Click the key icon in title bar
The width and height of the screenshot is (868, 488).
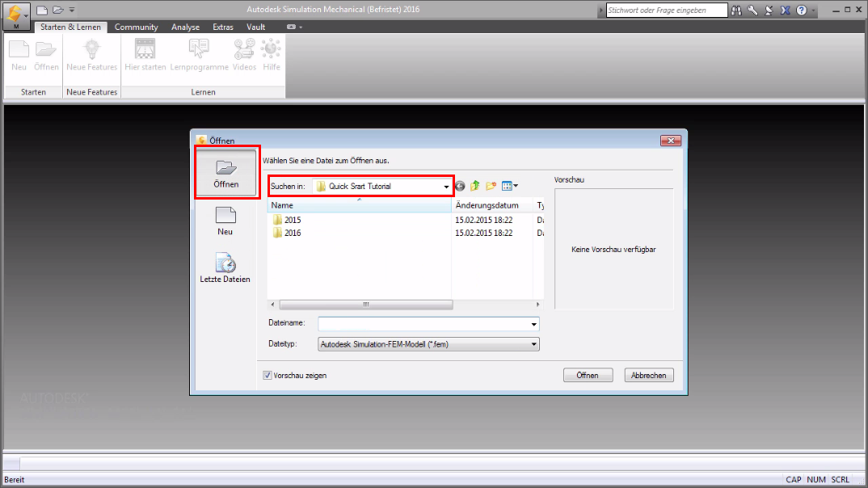pos(752,10)
